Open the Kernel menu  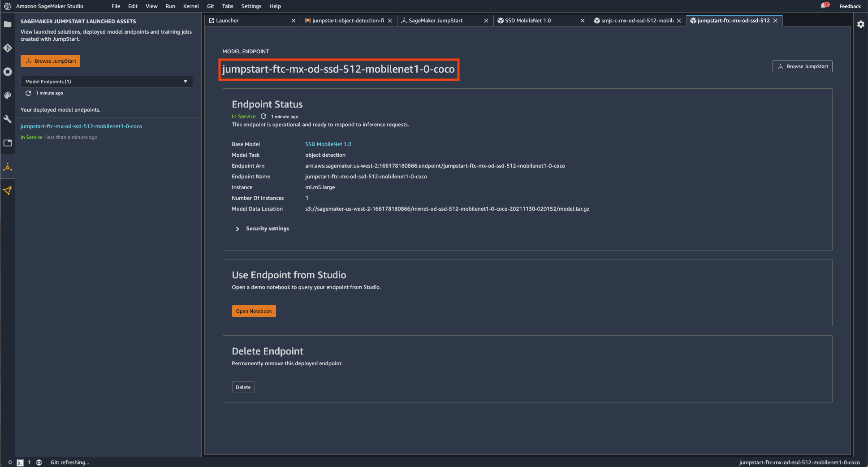point(191,6)
